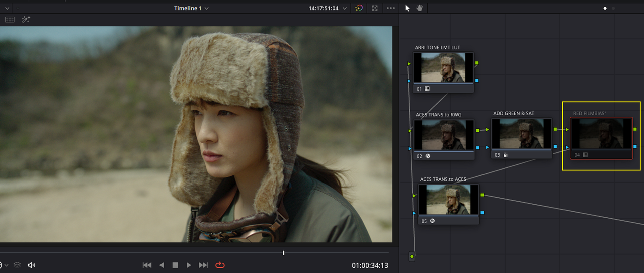Toggle loop playback
The image size is (644, 273).
220,265
